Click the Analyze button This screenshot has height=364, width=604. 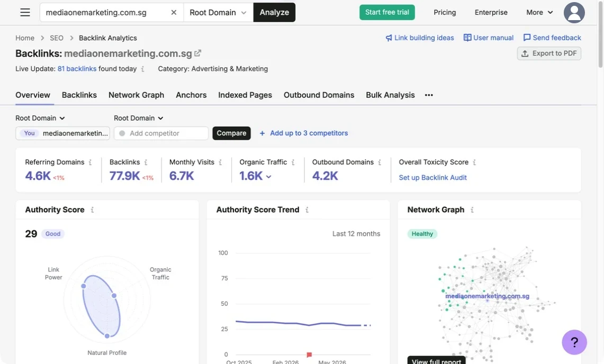click(x=274, y=12)
